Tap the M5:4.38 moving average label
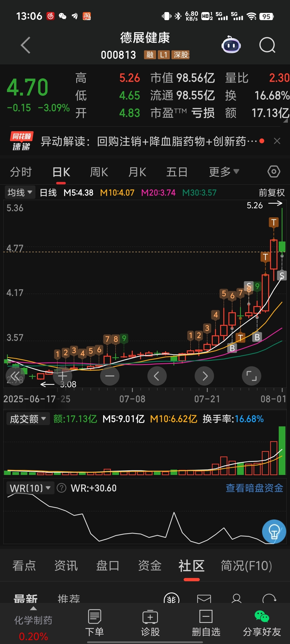 coord(78,193)
